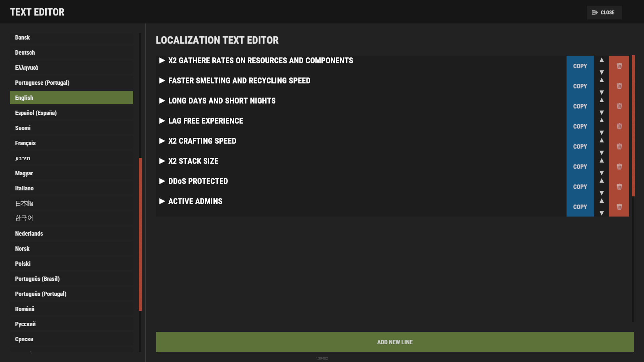The image size is (644, 362).
Task: Copy the X2 STACK SIZE line
Action: 580,167
